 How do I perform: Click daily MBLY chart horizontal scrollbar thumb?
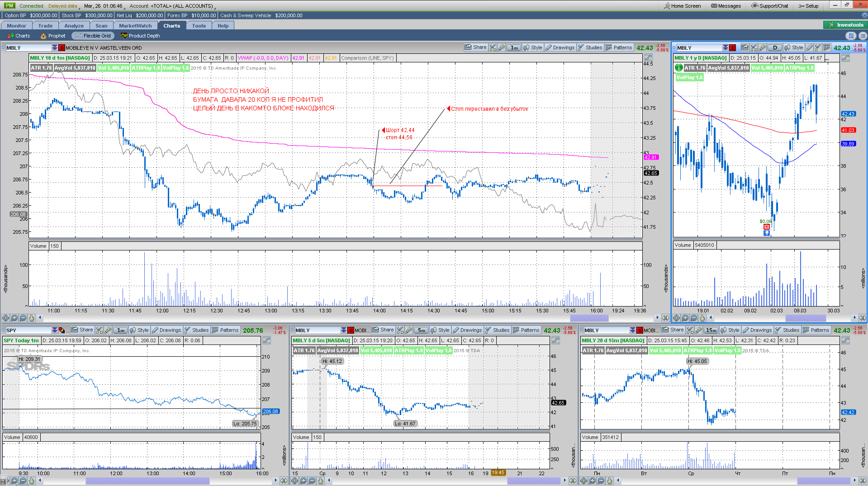pyautogui.click(x=806, y=318)
